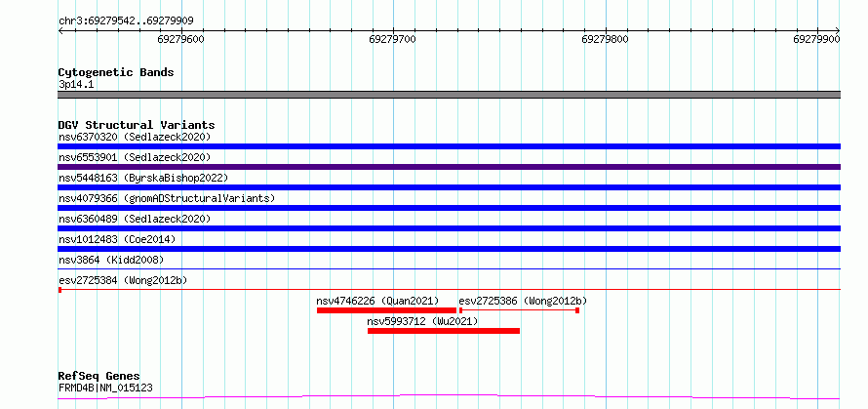
Task: Open nsv4079366 (gnomADStructuralVariants) label
Action: [167, 198]
